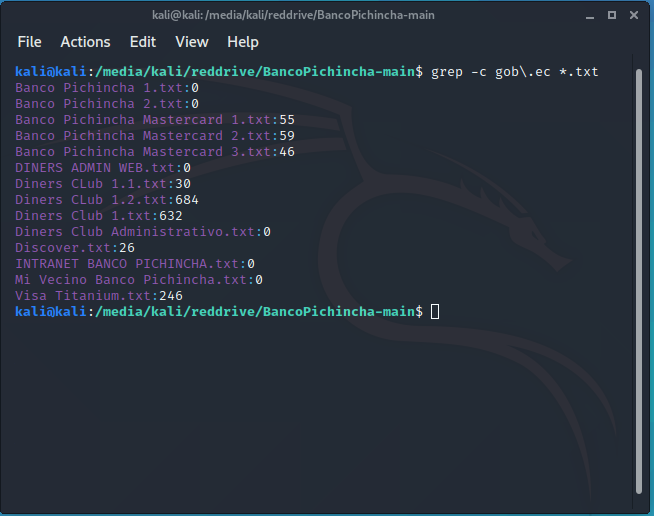
Task: Click the line 'Discover.txt:26'
Action: tap(75, 248)
